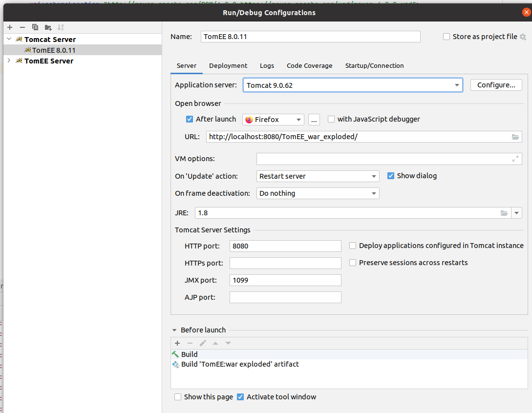Click the new folder icon in left toolbar

(48, 27)
